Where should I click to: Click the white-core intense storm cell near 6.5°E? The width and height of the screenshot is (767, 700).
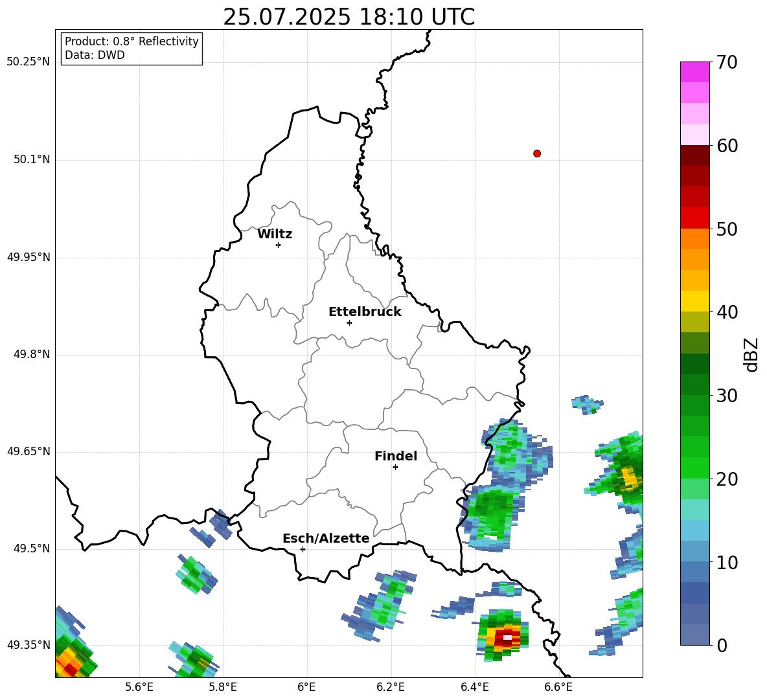[507, 637]
